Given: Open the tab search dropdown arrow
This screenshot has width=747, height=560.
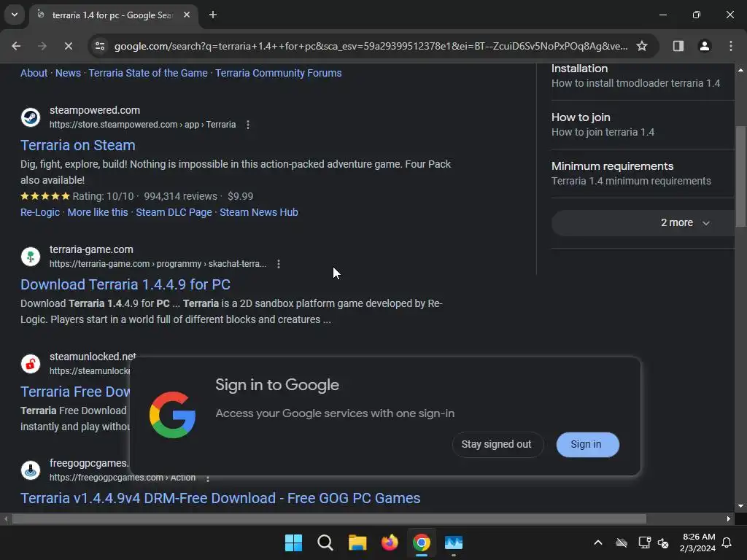Looking at the screenshot, I should click(x=15, y=15).
